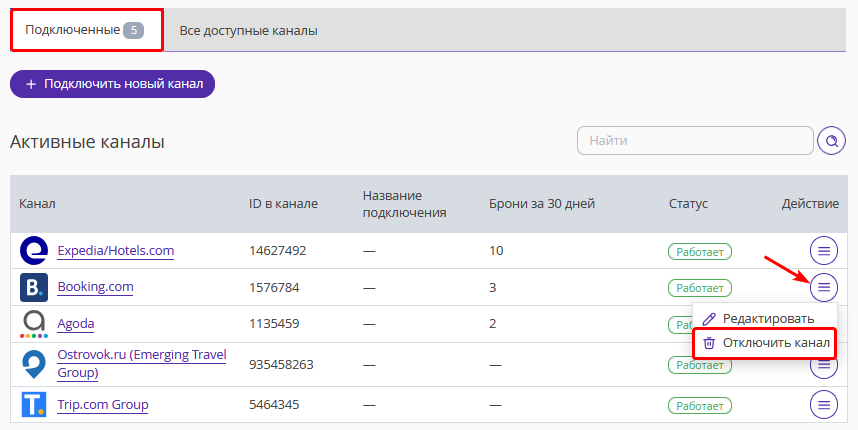Image resolution: width=858 pixels, height=430 pixels.
Task: Click the Работает status of Booking.com
Action: pos(700,288)
